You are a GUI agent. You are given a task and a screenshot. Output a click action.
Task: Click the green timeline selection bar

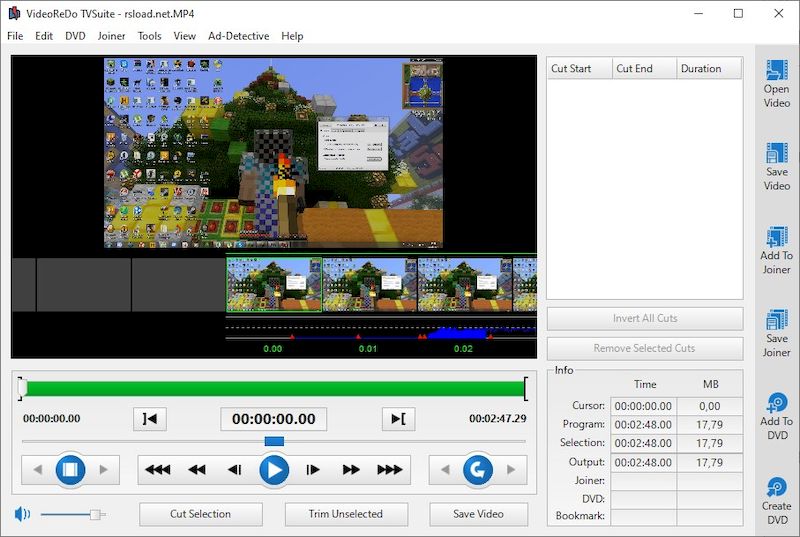point(274,389)
